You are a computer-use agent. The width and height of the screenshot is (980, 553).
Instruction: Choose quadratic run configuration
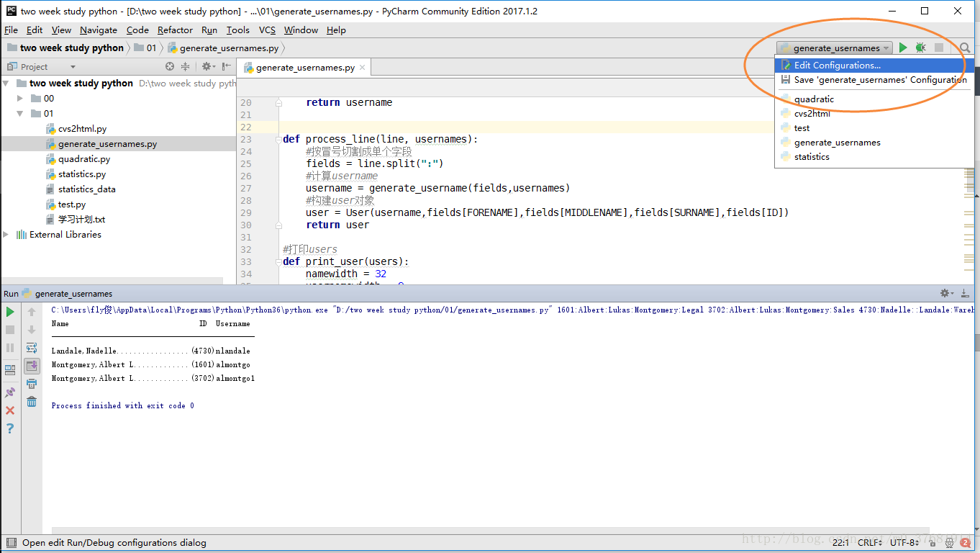click(x=874, y=99)
